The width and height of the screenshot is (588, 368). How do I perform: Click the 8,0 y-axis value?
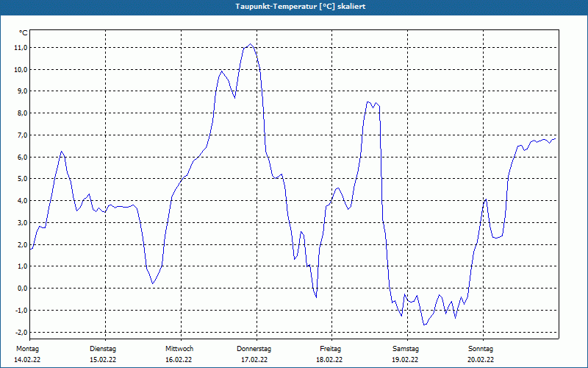pos(22,113)
